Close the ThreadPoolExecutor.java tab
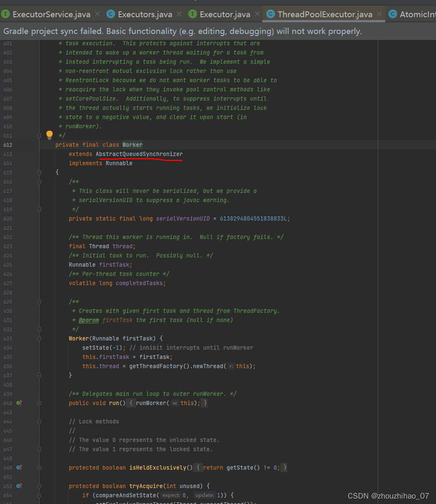Screen dimensions: 436x504 pos(379,14)
